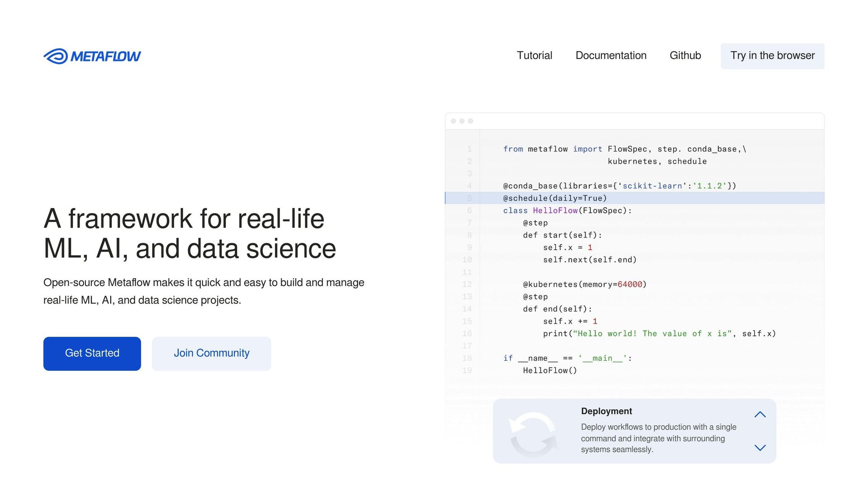Click line number 12 in code gutter
868x488 pixels.
click(x=467, y=284)
